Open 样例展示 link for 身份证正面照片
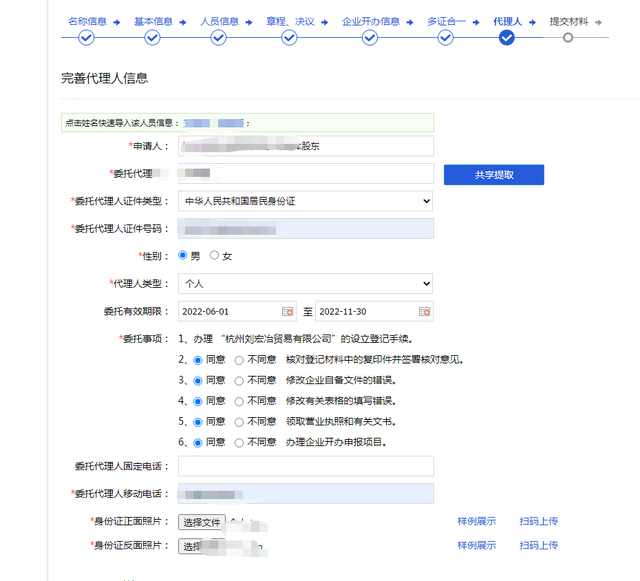The image size is (640, 581). [476, 521]
